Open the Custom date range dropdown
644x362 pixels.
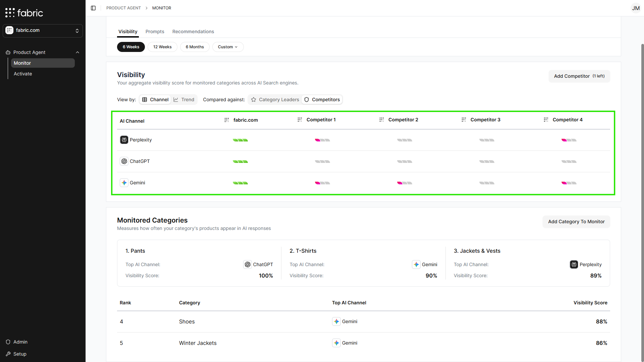click(228, 47)
